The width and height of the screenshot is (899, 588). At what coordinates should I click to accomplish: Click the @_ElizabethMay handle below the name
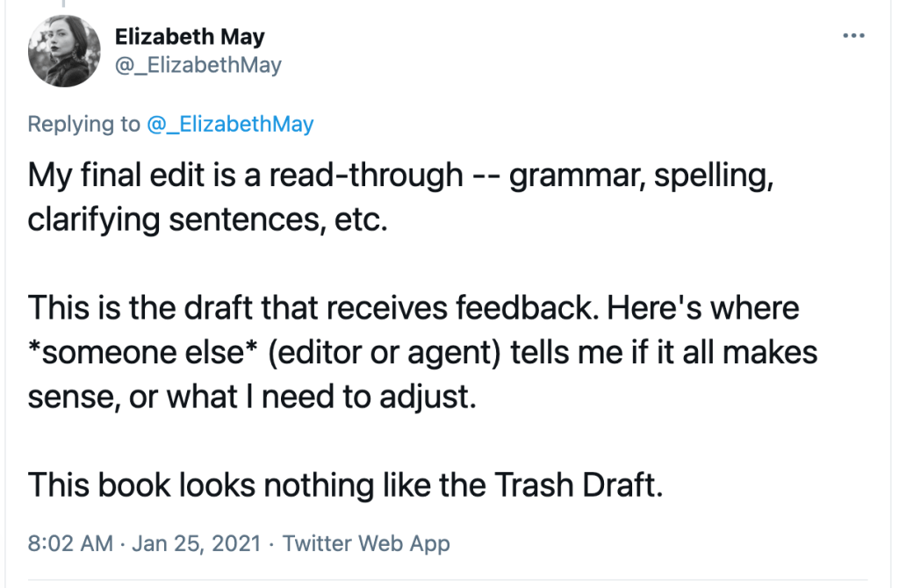(x=198, y=65)
